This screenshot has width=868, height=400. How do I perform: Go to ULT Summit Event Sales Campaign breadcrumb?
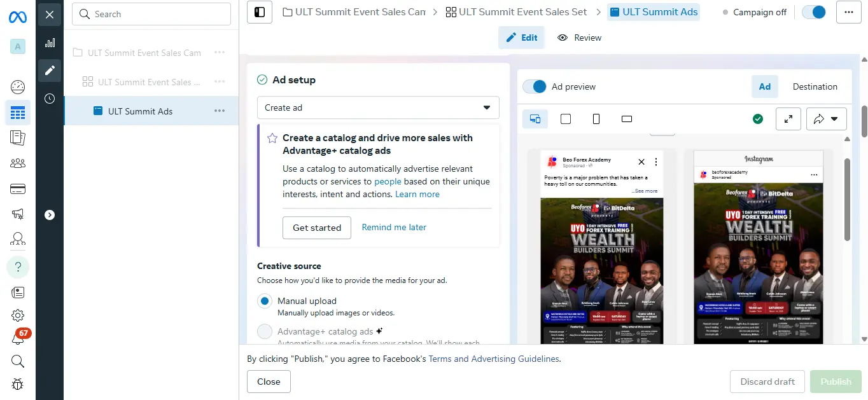pyautogui.click(x=354, y=12)
